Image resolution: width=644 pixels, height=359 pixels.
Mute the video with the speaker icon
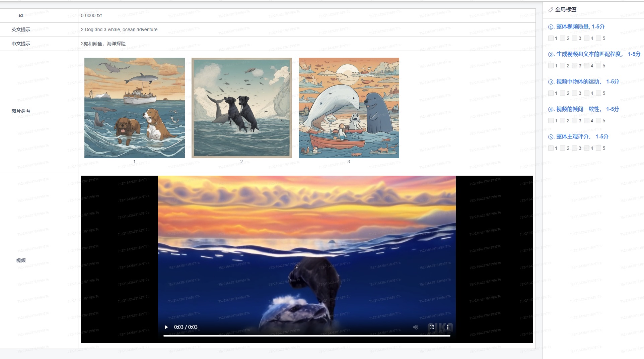tap(416, 327)
